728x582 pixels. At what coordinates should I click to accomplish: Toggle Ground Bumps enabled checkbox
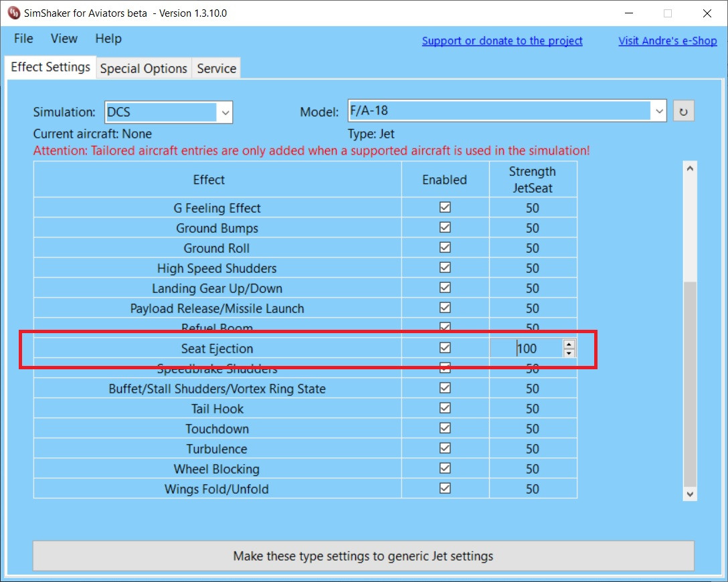pos(445,227)
